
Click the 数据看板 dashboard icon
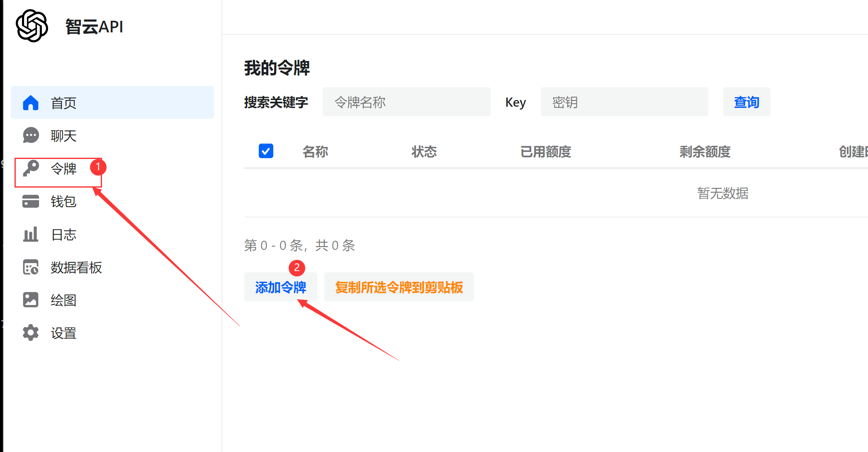click(x=31, y=267)
